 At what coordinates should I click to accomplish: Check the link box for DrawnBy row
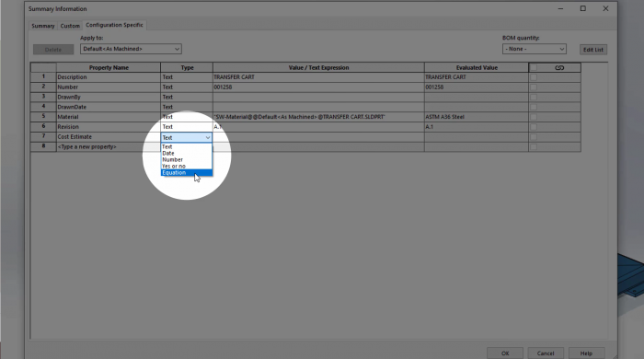pos(533,97)
